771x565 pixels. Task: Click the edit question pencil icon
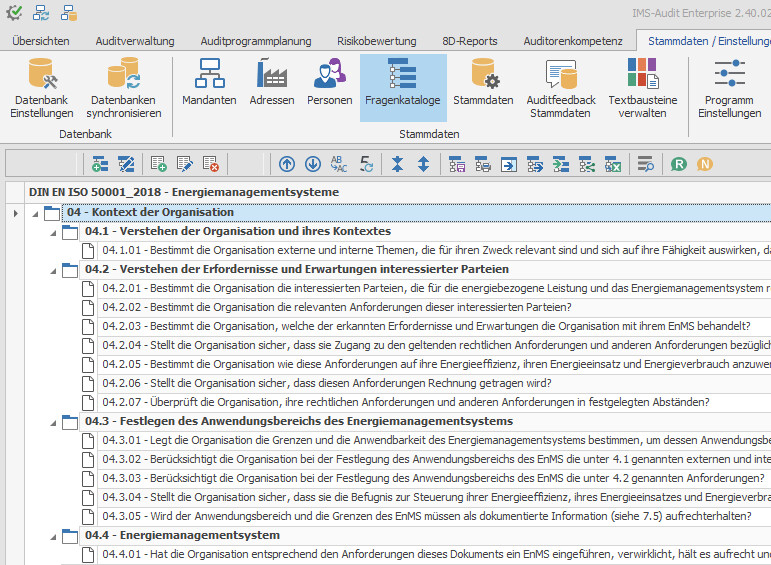[185, 164]
